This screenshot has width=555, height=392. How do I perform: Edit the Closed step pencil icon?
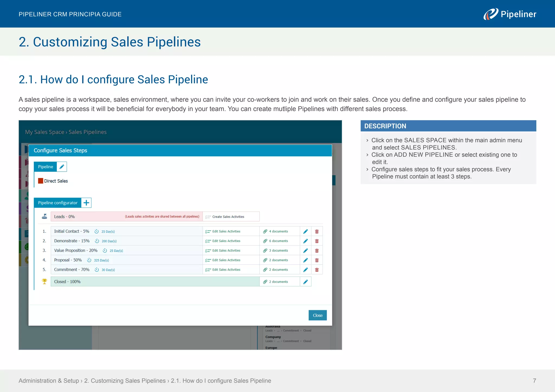click(305, 282)
